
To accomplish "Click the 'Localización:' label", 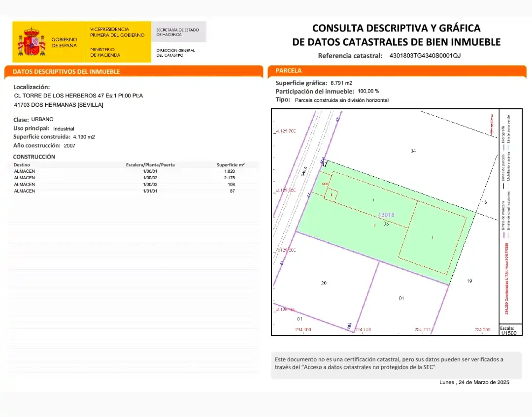I will (32, 87).
